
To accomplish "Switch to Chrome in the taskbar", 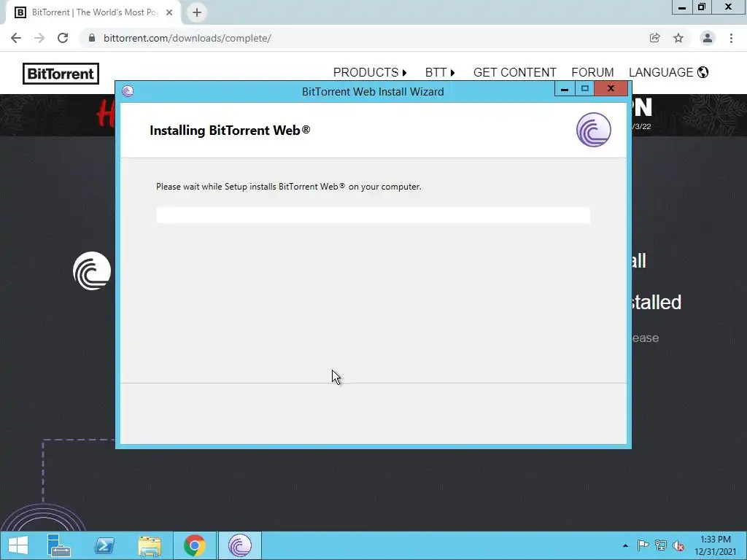I will (x=194, y=545).
